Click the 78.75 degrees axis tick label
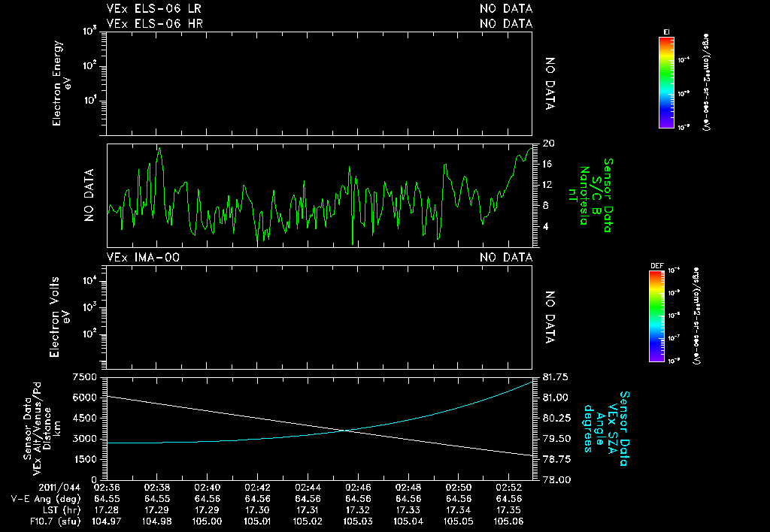The width and height of the screenshot is (770, 532). pos(556,460)
